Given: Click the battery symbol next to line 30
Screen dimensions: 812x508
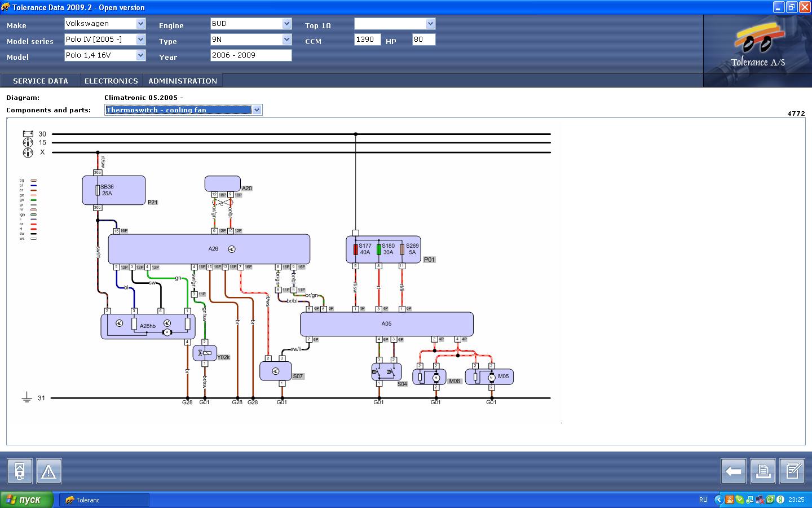Looking at the screenshot, I should [28, 134].
